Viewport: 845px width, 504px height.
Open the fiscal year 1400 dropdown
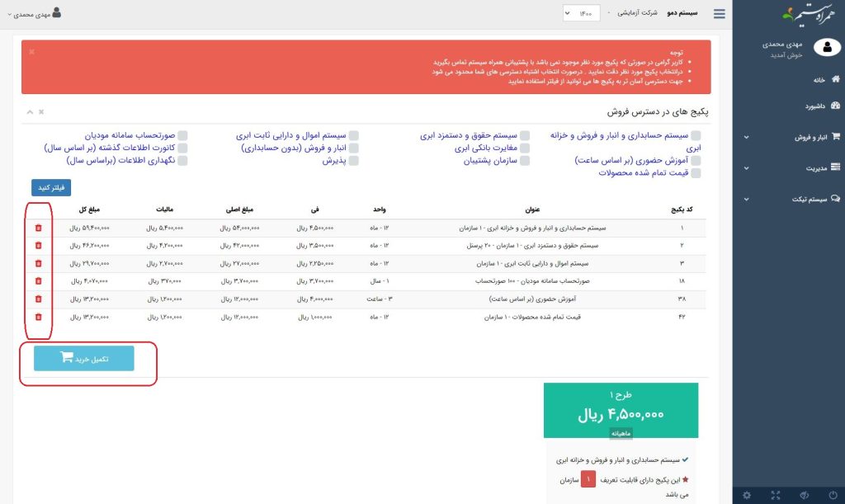point(581,13)
